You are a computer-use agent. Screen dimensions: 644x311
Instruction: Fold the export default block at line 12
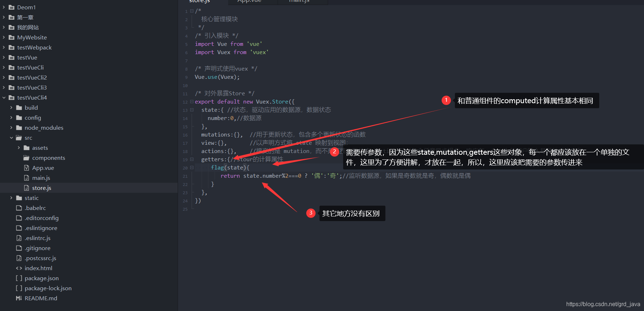[192, 102]
